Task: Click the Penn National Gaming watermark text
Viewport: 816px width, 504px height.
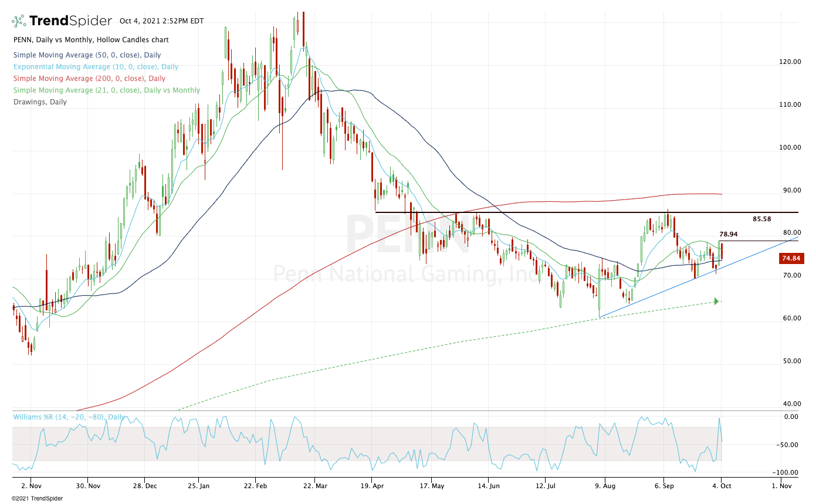Action: (x=405, y=273)
